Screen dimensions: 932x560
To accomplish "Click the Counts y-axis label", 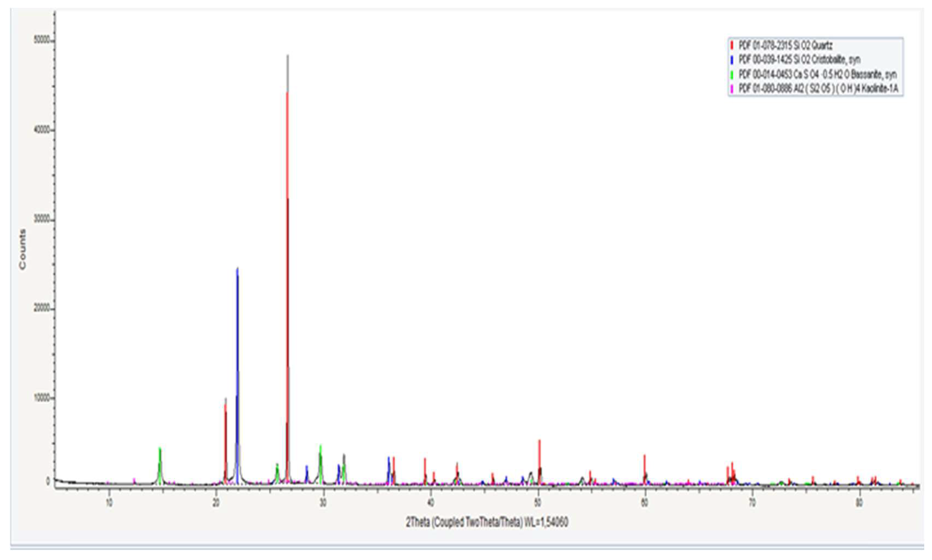I will 23,249.
